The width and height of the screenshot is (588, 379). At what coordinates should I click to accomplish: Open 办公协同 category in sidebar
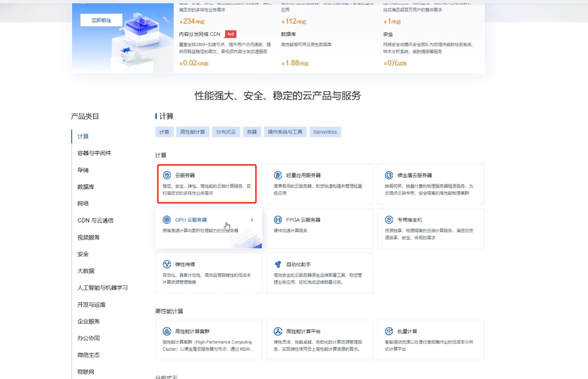coord(89,338)
